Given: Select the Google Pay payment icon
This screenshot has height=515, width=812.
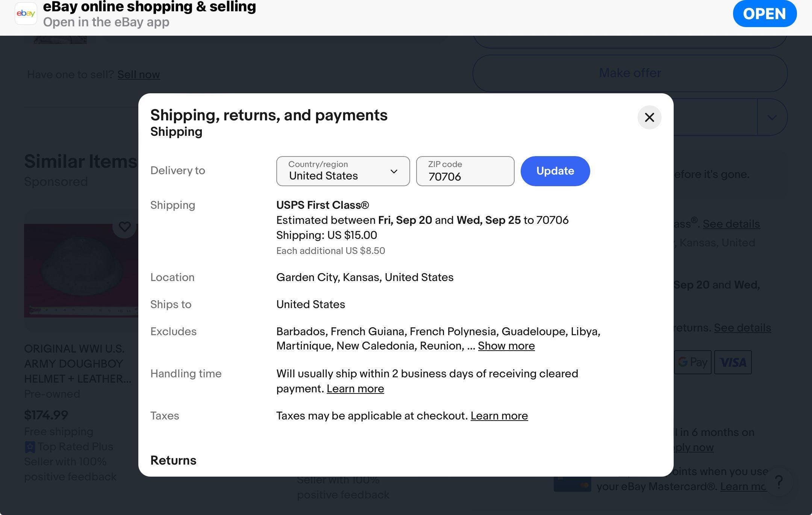Looking at the screenshot, I should [x=693, y=362].
